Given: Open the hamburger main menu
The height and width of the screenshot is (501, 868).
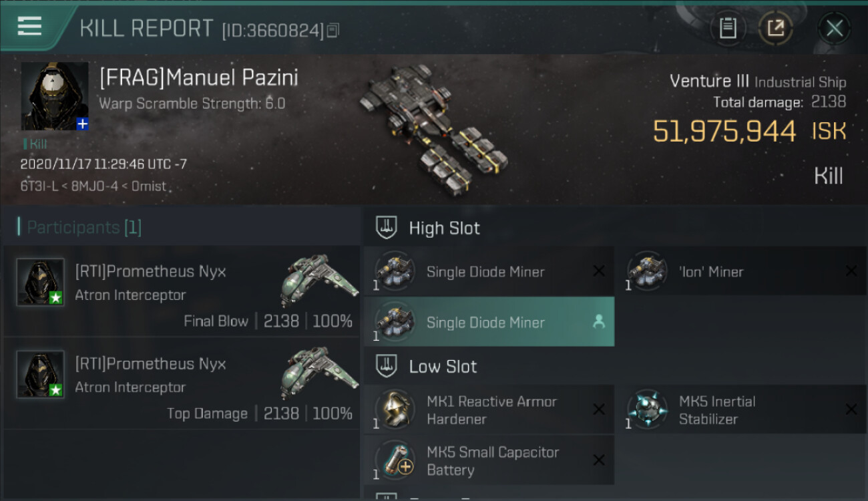Looking at the screenshot, I should click(30, 27).
